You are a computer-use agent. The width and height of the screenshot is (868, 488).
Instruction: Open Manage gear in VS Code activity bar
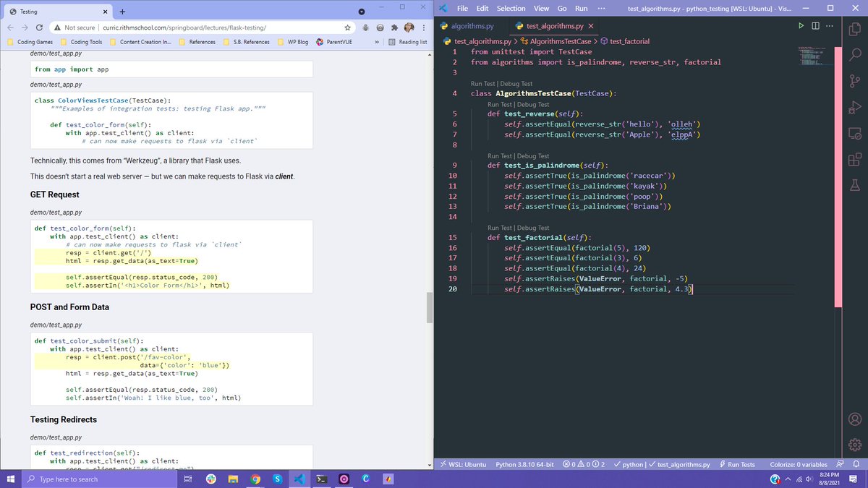(855, 443)
